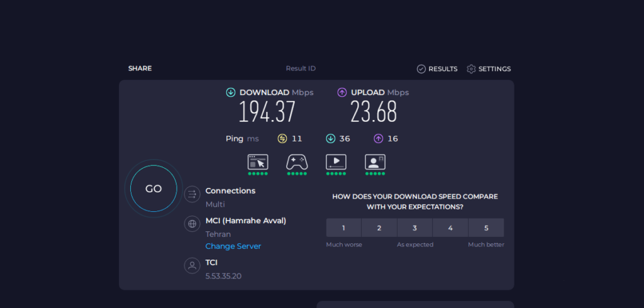
Task: Open the RESULTS page
Action: click(437, 69)
